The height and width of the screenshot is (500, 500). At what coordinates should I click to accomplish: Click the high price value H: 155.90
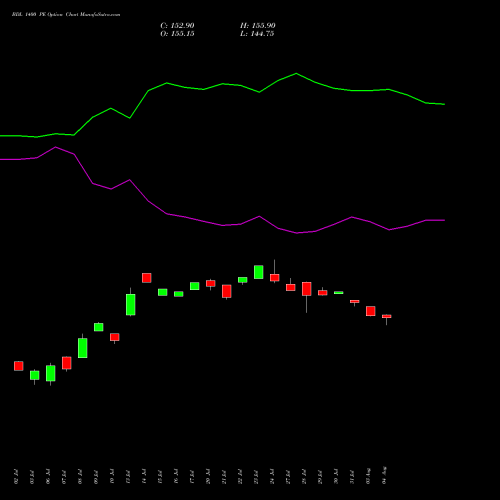[x=258, y=26]
